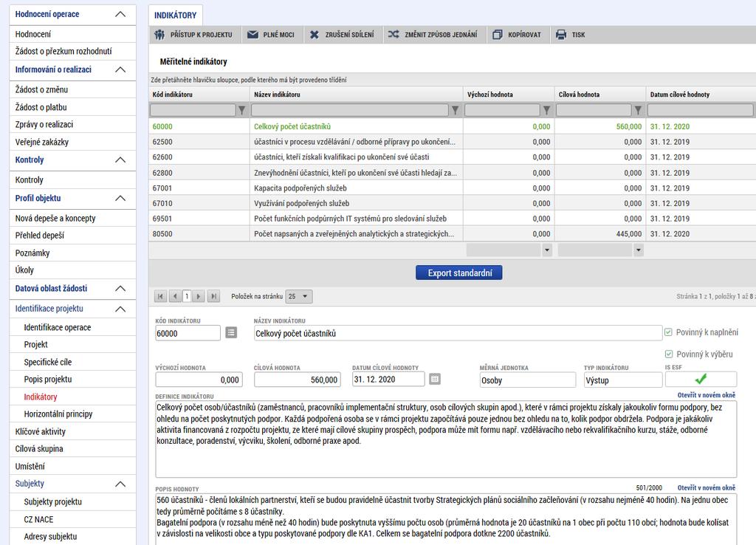Image resolution: width=756 pixels, height=545 pixels.
Task: Select row Kapacita podpořených služeb
Action: tap(453, 188)
